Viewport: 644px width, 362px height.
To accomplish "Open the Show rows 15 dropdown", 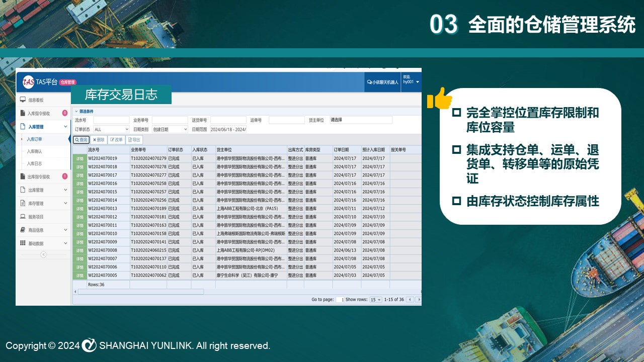I will 375,300.
